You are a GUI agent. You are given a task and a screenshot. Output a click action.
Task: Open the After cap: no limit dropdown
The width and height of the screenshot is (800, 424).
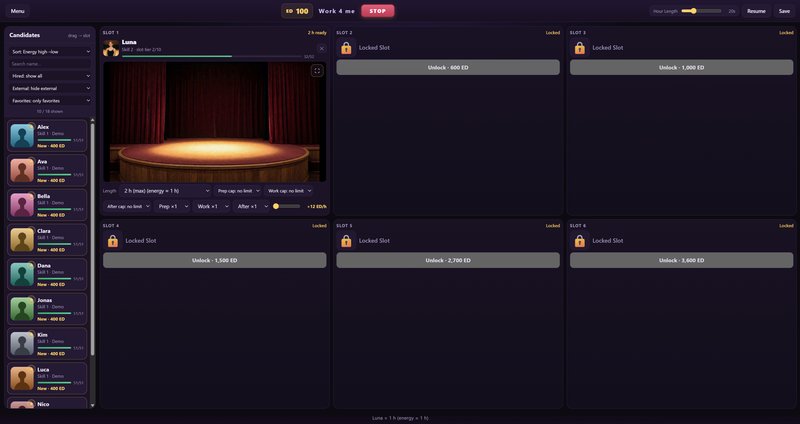128,207
